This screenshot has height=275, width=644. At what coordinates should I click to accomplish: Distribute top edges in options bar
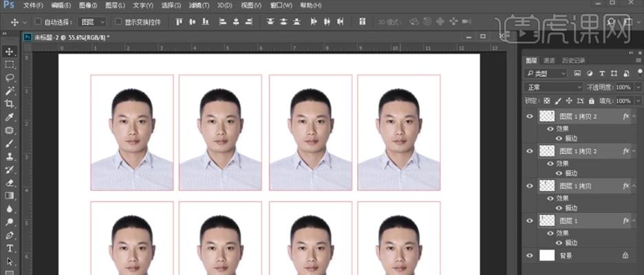click(x=270, y=22)
